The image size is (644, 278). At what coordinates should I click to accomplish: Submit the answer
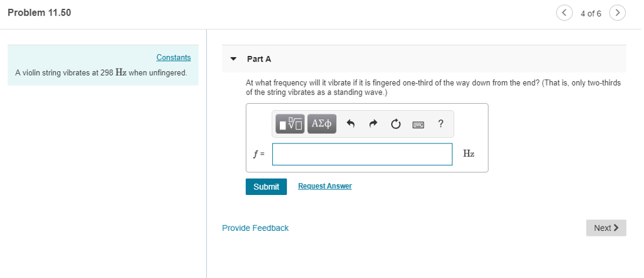[266, 187]
